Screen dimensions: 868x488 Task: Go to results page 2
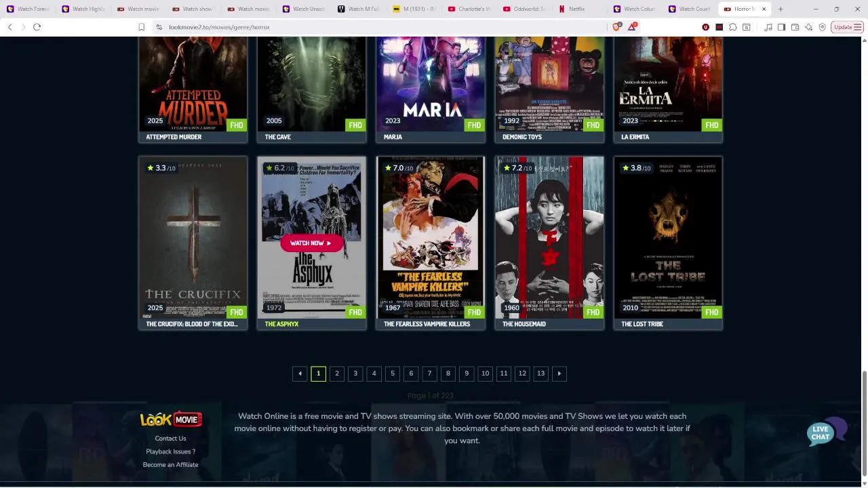[x=337, y=373]
